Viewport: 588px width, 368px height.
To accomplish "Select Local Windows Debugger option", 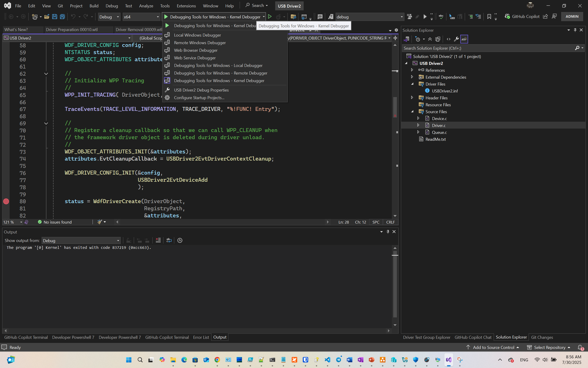I will tap(197, 35).
